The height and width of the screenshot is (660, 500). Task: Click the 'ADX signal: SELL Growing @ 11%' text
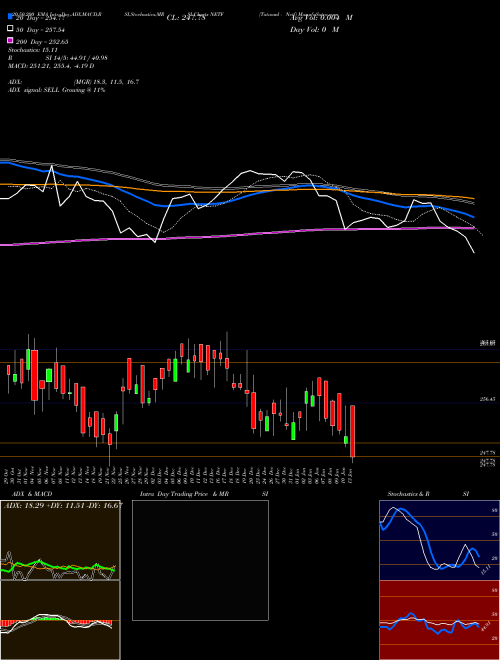pyautogui.click(x=56, y=90)
